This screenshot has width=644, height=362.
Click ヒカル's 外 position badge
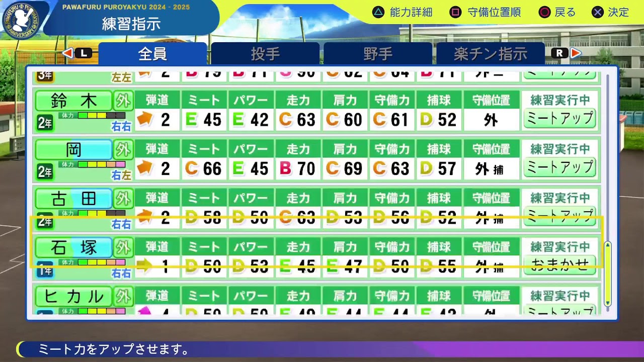tap(123, 296)
